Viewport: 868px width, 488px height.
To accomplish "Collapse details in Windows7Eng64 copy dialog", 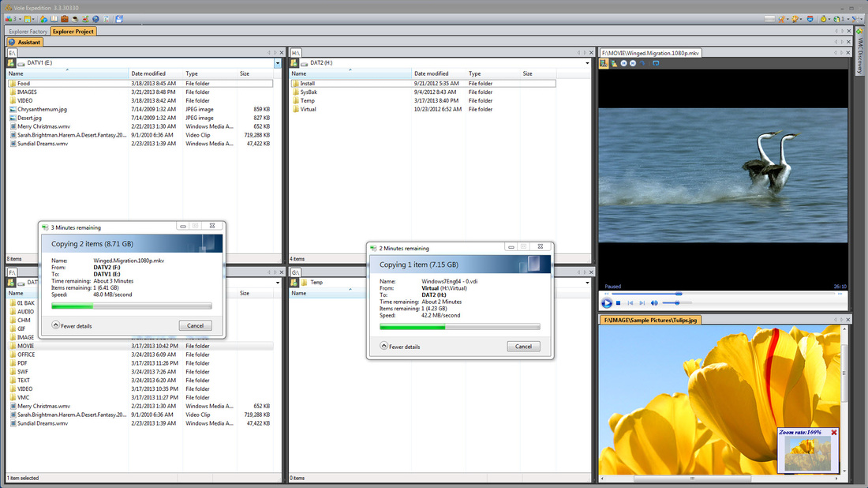I will [x=400, y=346].
